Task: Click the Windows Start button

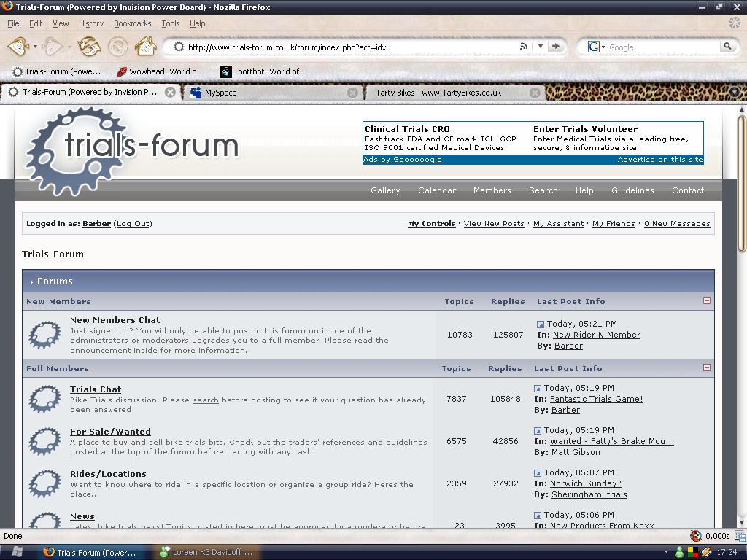Action: point(16,552)
